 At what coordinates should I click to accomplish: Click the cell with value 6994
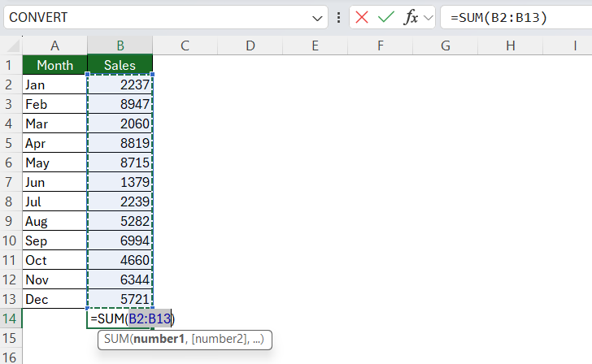tap(120, 240)
